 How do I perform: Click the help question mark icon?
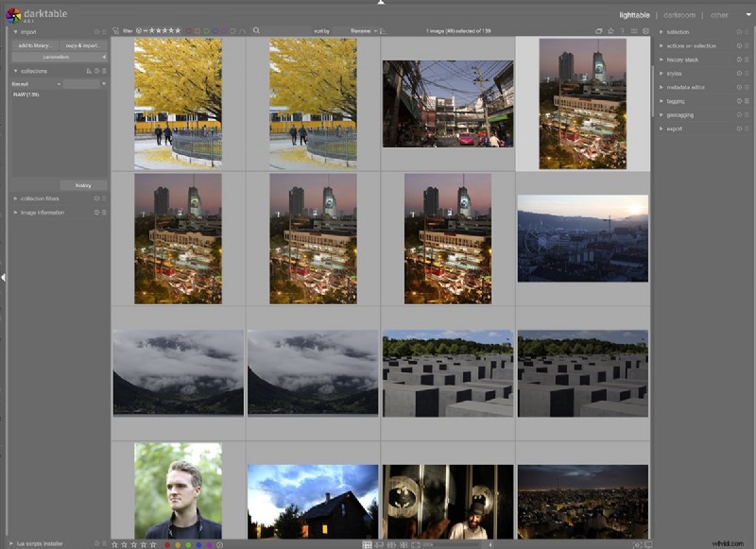623,30
